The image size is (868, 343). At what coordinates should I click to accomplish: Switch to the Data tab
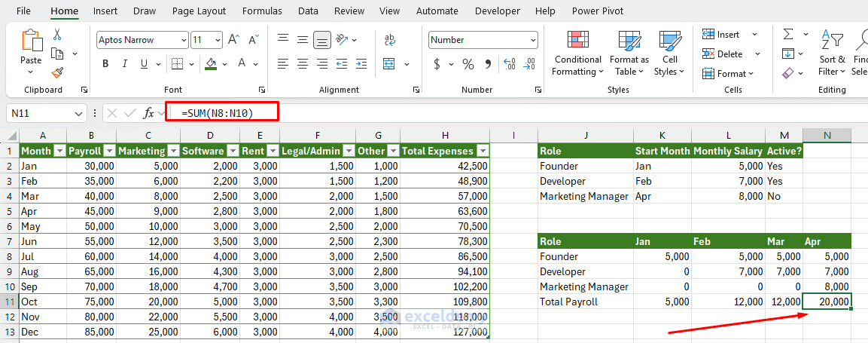[308, 11]
